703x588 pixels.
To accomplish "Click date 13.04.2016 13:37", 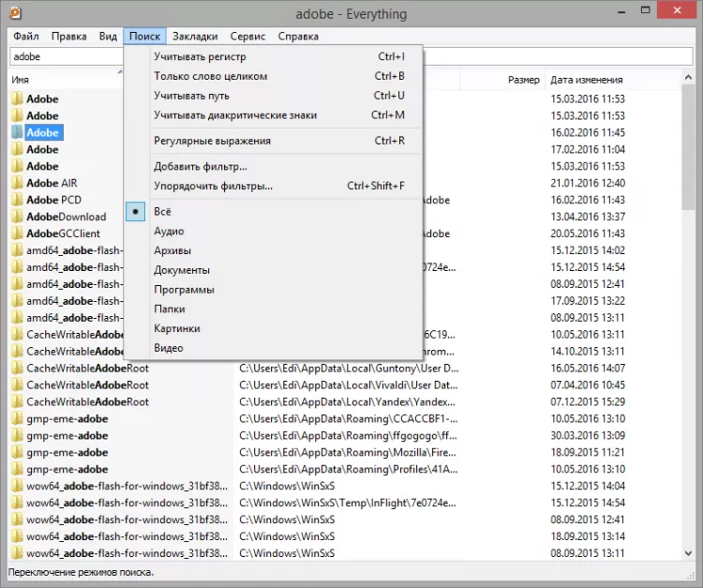I will (x=588, y=217).
